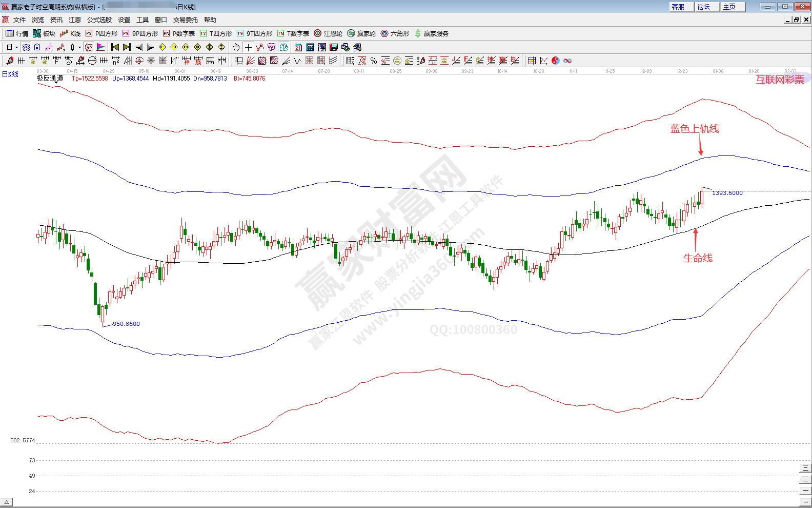The height and width of the screenshot is (508, 812).
Task: Expand the 日 period dropdown arrow
Action: click(16, 48)
